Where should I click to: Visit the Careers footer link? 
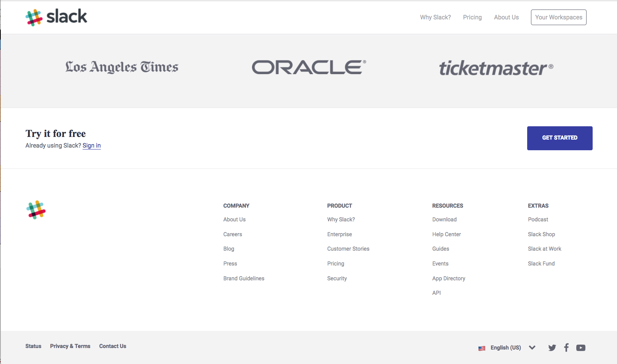pos(233,234)
